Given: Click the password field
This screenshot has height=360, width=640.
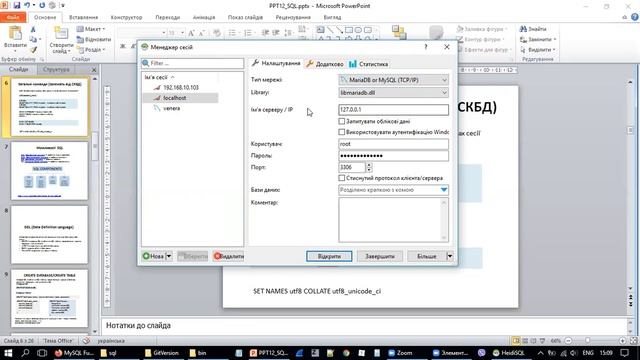Looking at the screenshot, I should click(393, 156).
